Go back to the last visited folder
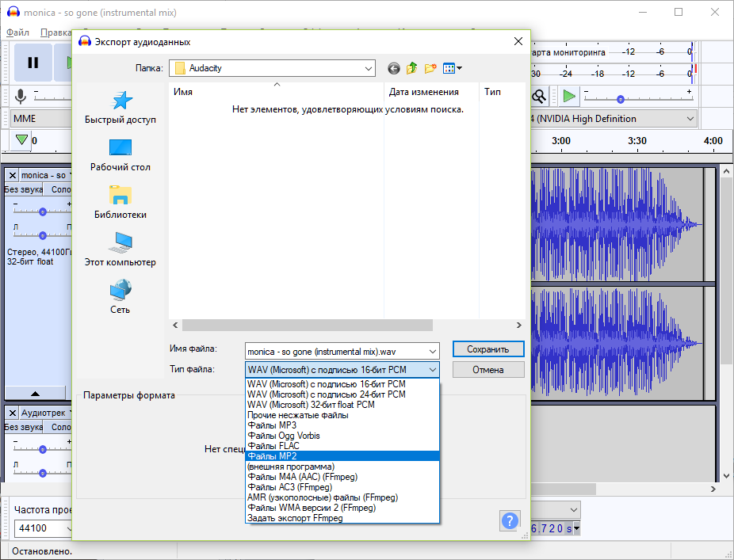The width and height of the screenshot is (734, 560). tap(394, 69)
